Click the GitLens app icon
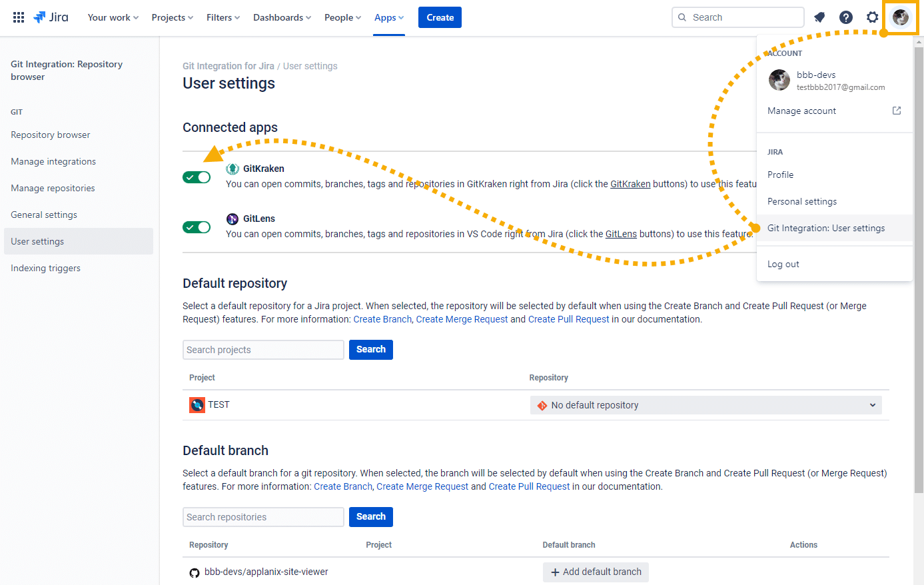 [x=232, y=219]
